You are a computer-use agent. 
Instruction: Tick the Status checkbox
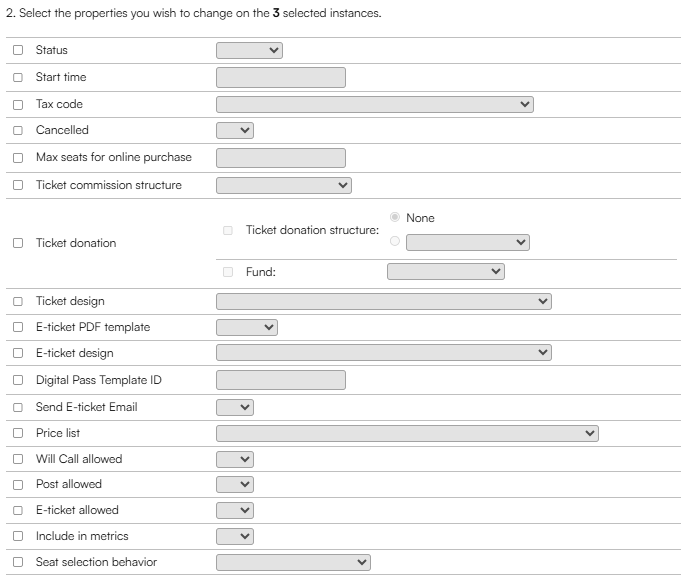click(x=18, y=50)
